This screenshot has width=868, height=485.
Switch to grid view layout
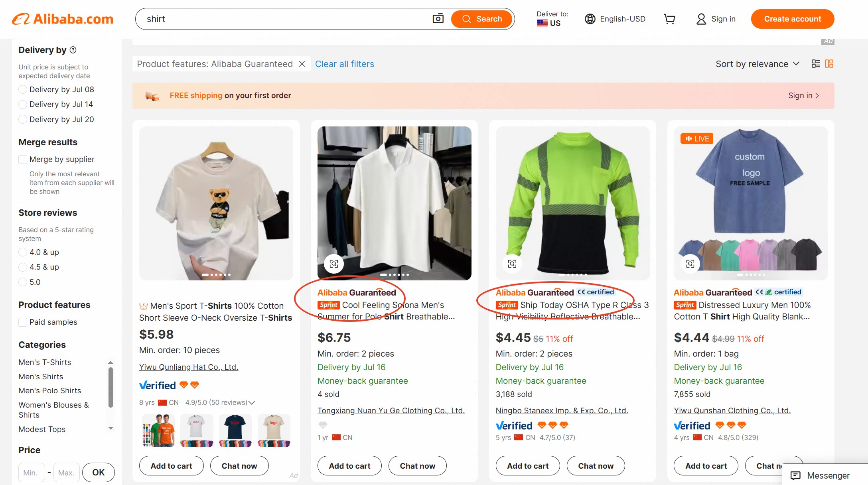(x=829, y=63)
